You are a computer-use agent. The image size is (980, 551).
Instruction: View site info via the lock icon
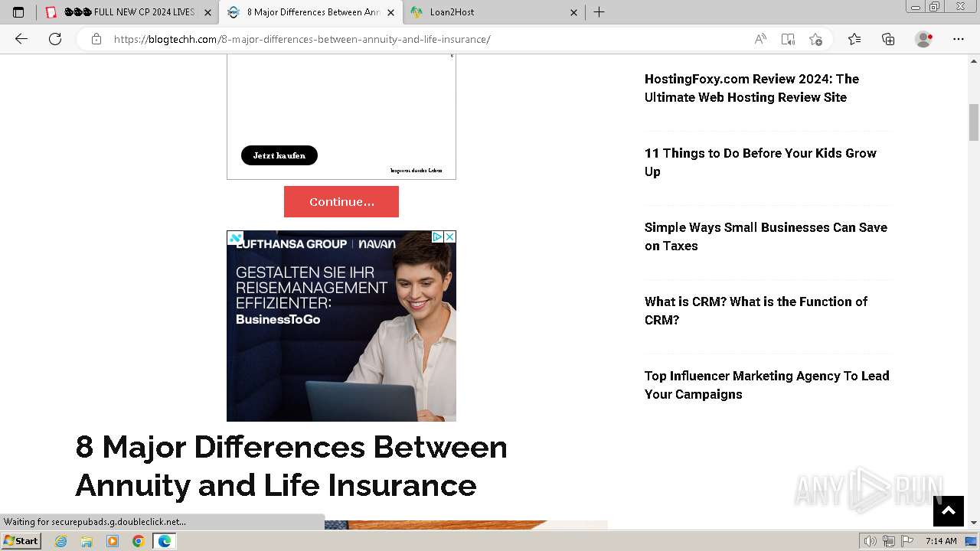[96, 39]
